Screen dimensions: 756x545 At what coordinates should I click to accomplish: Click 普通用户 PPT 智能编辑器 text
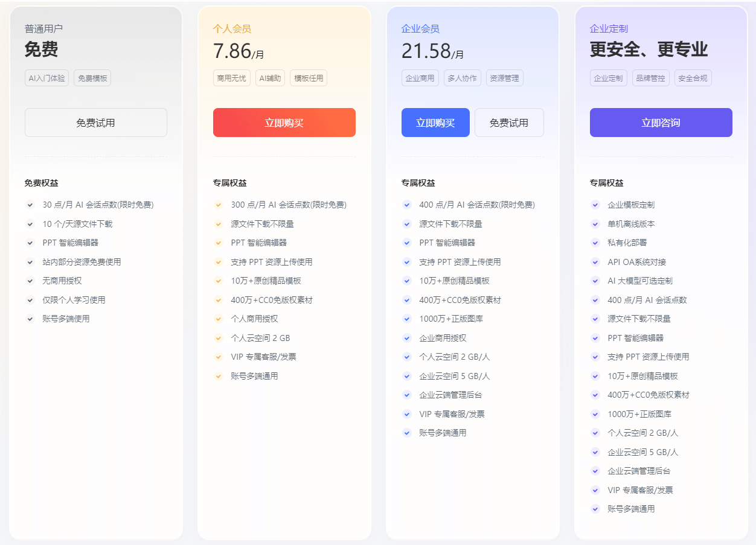[x=71, y=243]
